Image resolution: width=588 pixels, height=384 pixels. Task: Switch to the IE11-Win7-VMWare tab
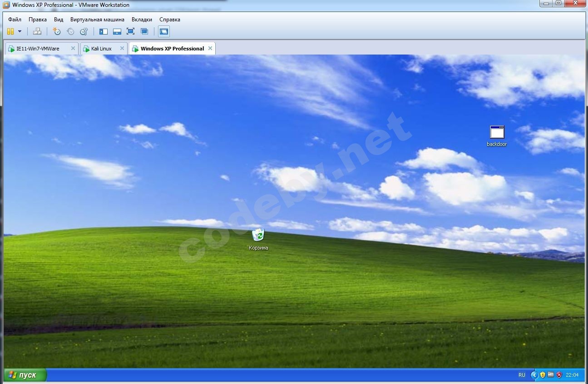click(x=41, y=49)
